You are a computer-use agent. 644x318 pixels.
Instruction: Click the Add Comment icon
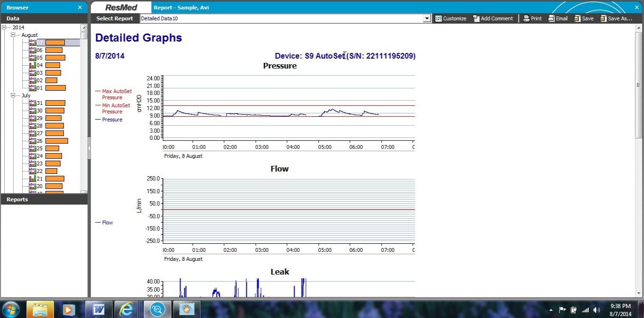(476, 18)
